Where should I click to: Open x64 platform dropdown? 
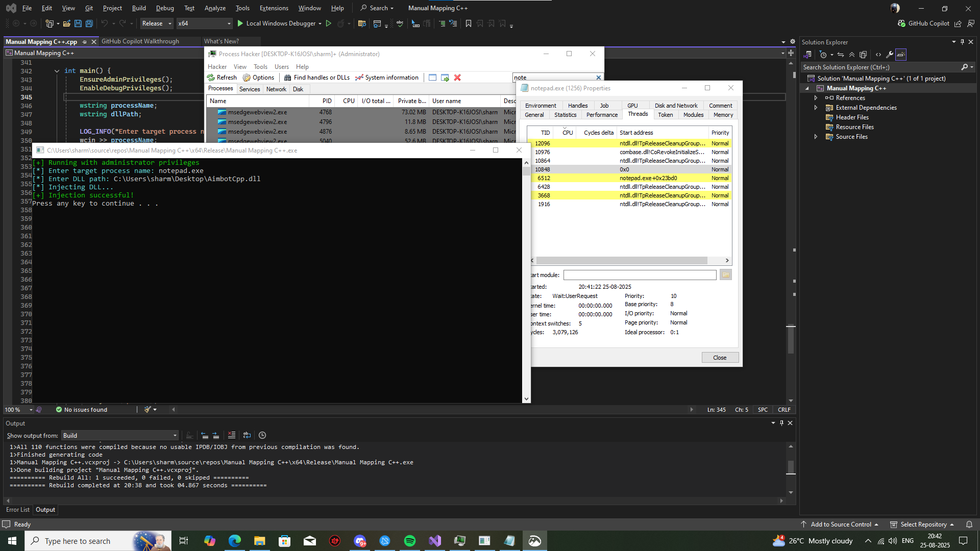[204, 23]
